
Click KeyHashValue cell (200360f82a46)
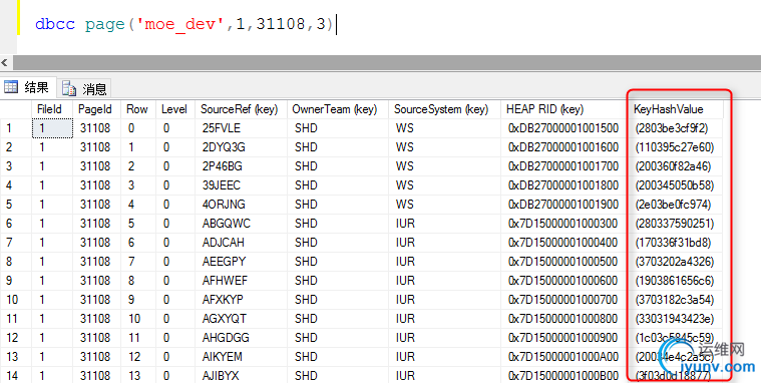(675, 166)
